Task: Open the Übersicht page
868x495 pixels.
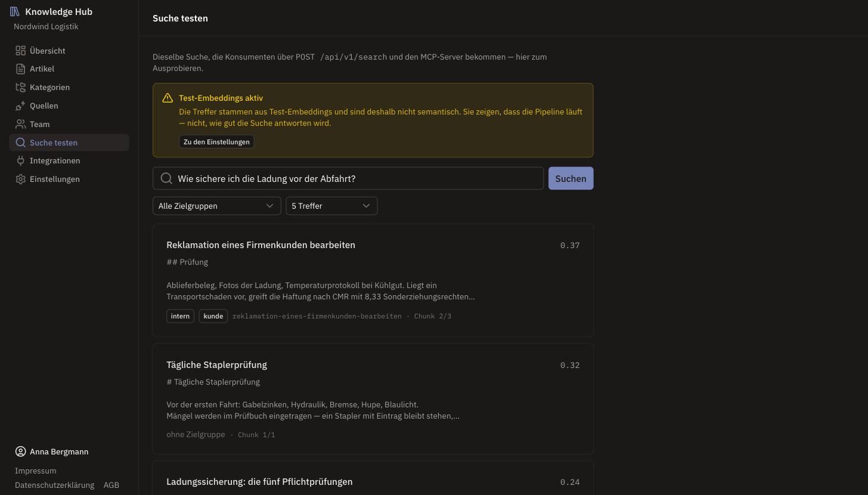Action: click(x=69, y=51)
